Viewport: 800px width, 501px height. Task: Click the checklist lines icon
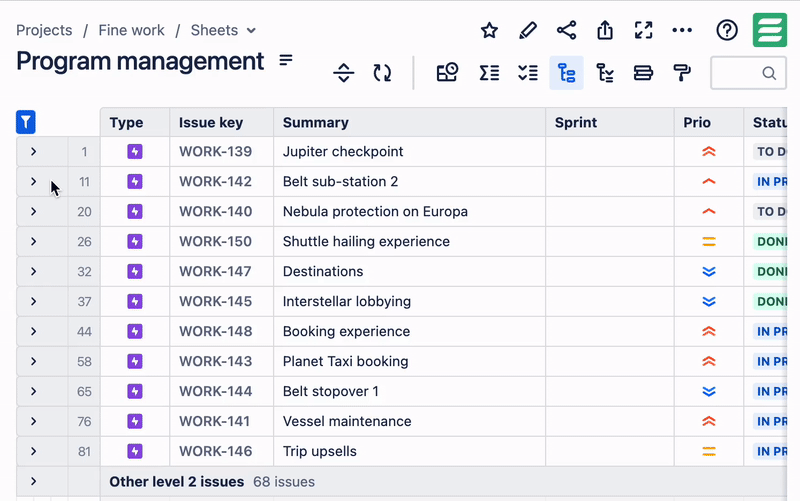(x=528, y=73)
